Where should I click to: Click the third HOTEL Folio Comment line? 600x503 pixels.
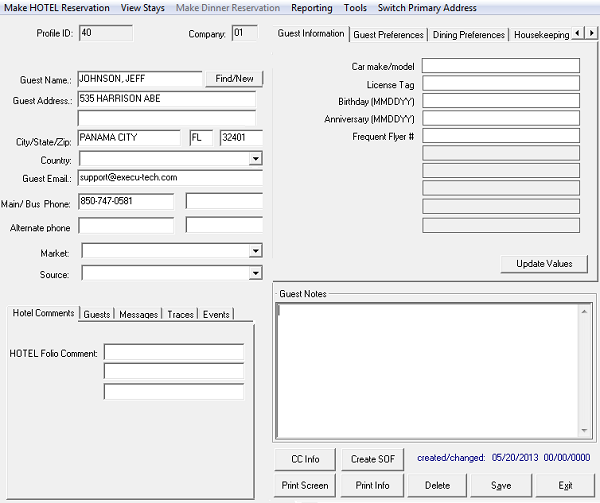click(174, 392)
